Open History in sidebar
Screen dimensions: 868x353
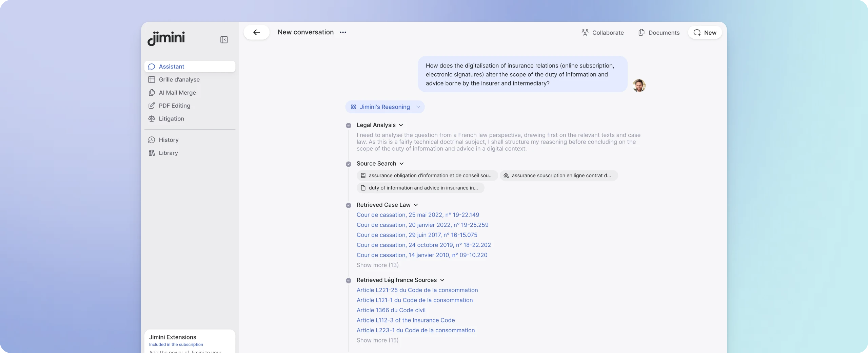[190, 140]
